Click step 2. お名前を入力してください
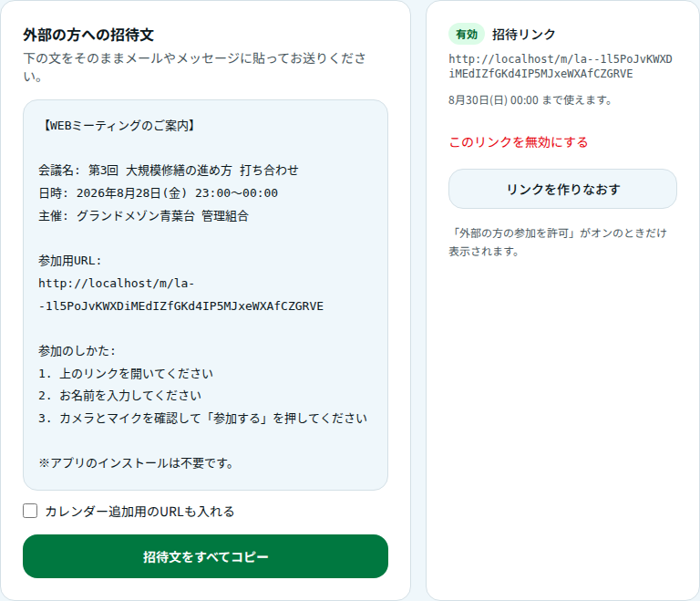Screen dimensions: 700x601 119,396
